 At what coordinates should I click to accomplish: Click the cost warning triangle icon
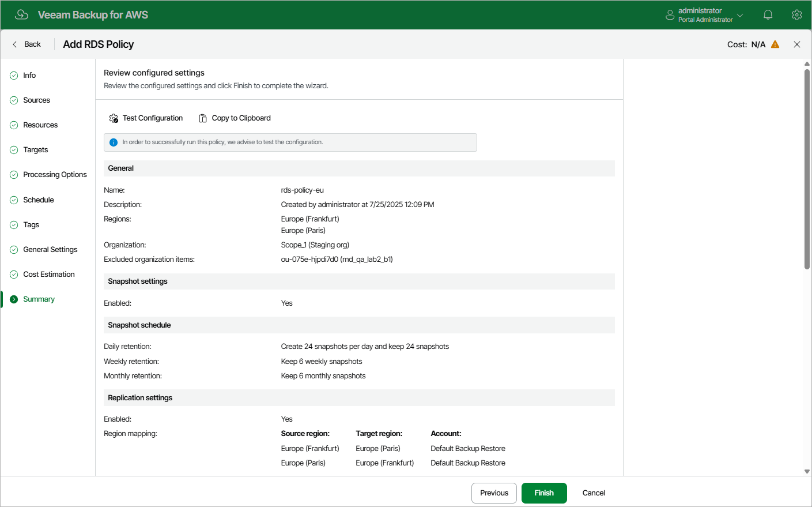[775, 44]
